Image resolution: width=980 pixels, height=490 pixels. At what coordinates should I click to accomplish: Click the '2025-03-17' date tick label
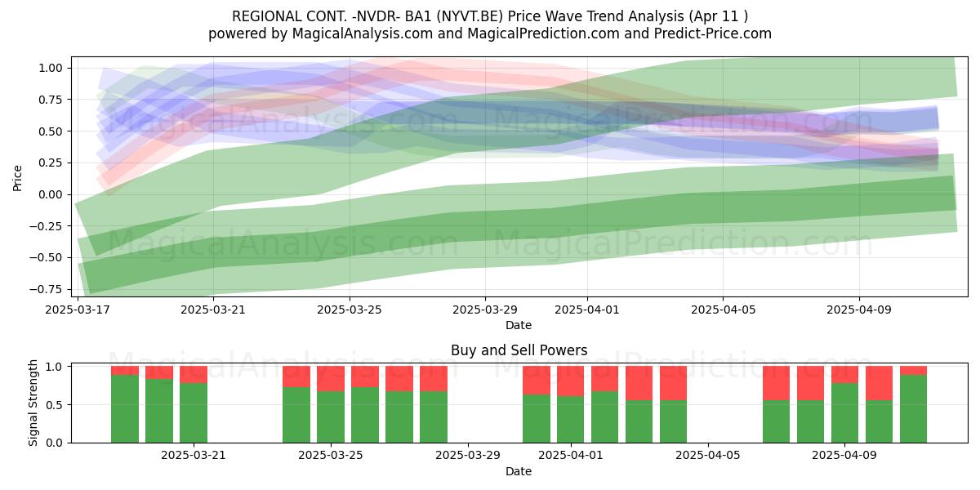pos(78,310)
